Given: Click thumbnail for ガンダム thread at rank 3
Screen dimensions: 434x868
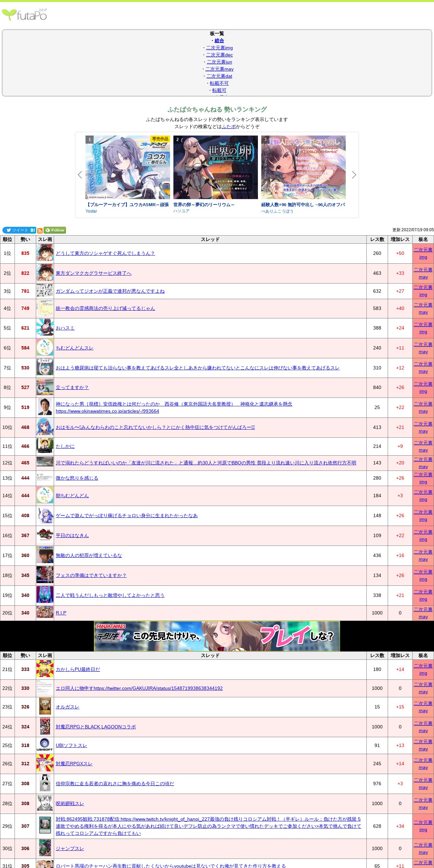Looking at the screenshot, I should click(x=45, y=291).
